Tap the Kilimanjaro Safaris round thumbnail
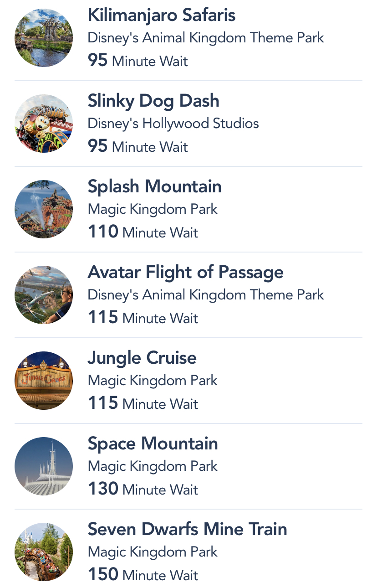 click(44, 38)
